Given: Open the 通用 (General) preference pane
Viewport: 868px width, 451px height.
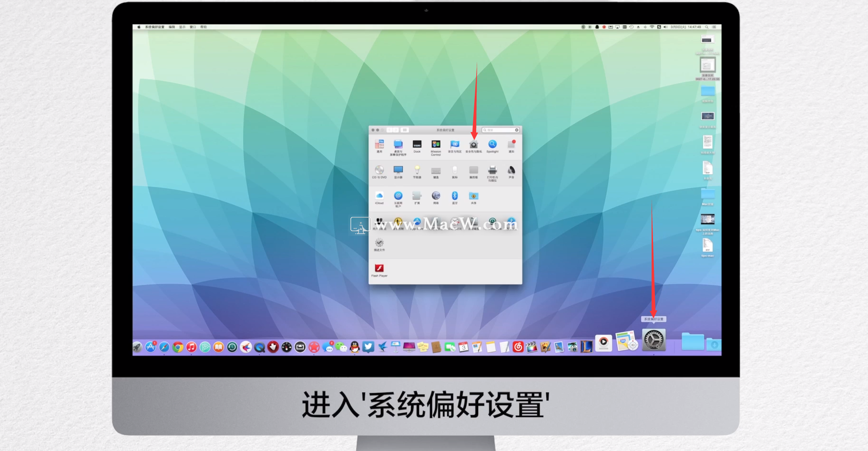Looking at the screenshot, I should click(379, 146).
